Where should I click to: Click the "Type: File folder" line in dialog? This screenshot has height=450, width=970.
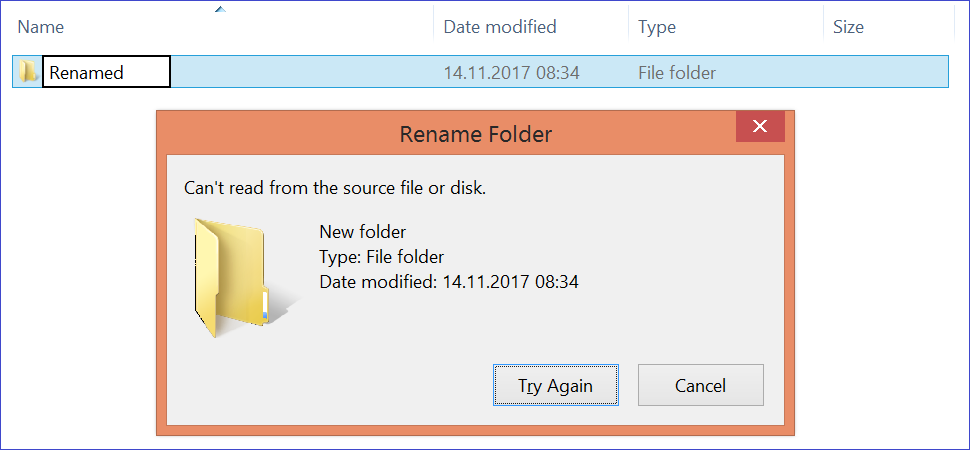(x=381, y=257)
